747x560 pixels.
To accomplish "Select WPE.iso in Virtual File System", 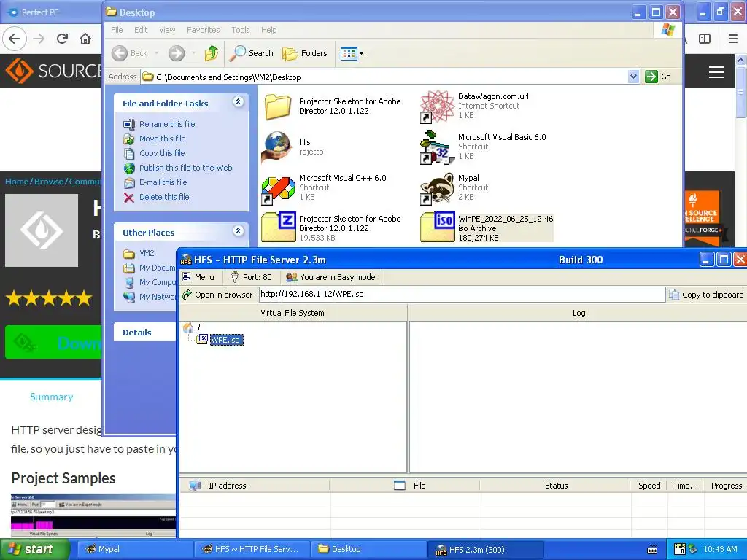I will coord(225,340).
